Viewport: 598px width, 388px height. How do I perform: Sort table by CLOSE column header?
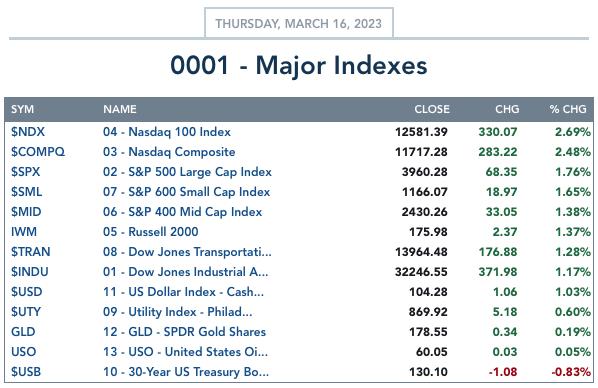click(432, 109)
